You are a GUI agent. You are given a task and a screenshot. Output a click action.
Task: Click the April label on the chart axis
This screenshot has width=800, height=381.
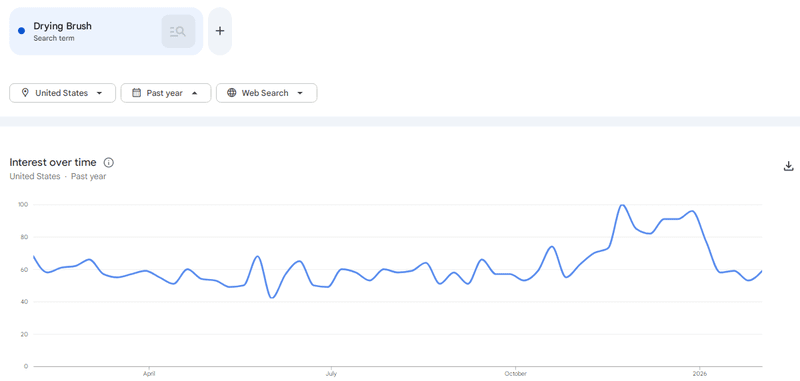149,374
